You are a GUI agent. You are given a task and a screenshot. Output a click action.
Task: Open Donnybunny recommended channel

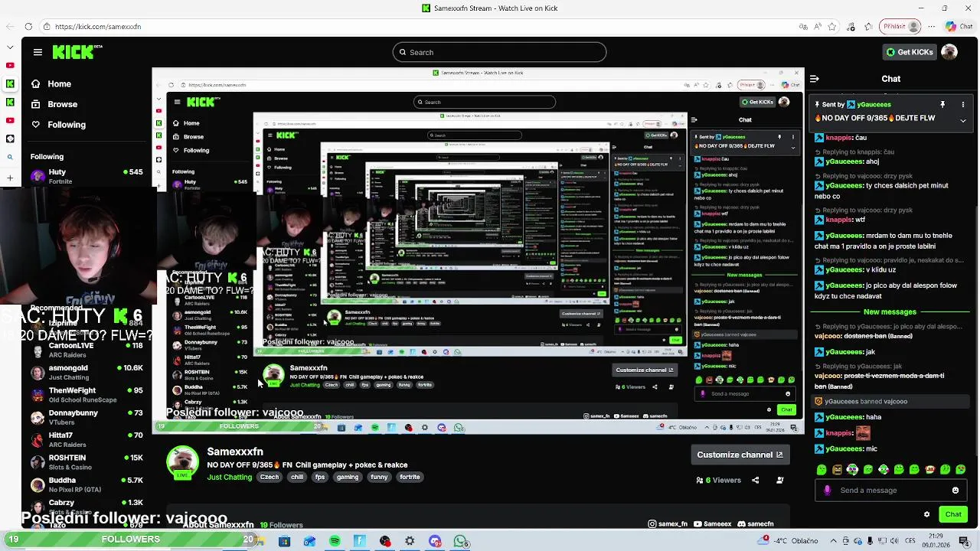coord(87,417)
